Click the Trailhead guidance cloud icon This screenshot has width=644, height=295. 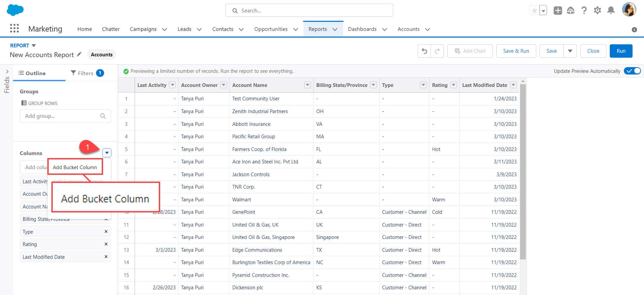570,10
